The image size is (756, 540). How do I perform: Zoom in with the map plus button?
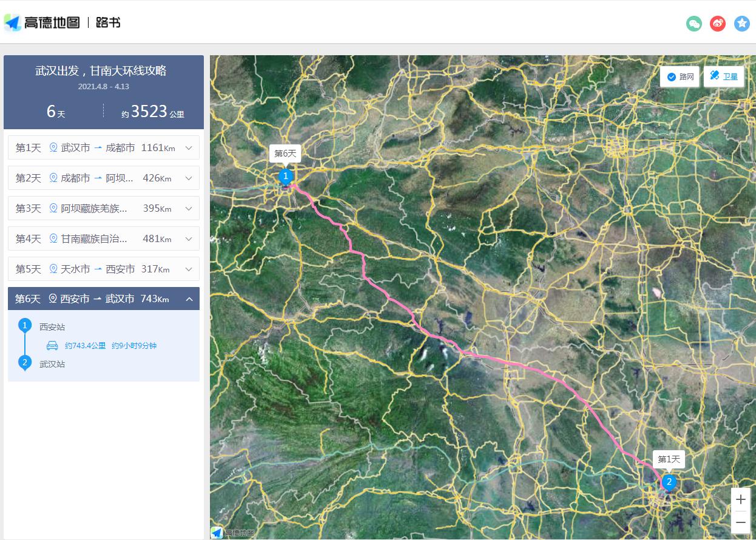click(x=741, y=500)
